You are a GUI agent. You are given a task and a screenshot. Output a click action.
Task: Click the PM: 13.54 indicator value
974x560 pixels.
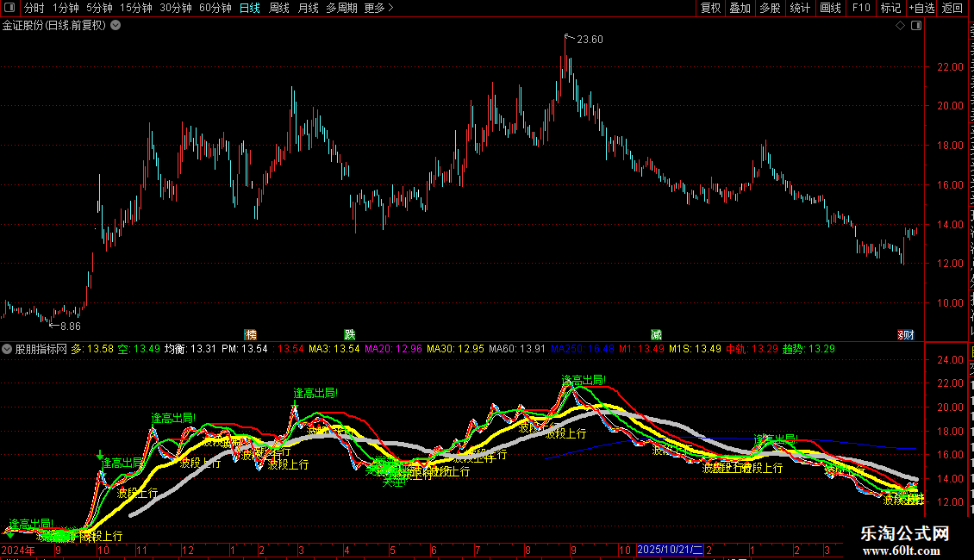click(x=244, y=349)
